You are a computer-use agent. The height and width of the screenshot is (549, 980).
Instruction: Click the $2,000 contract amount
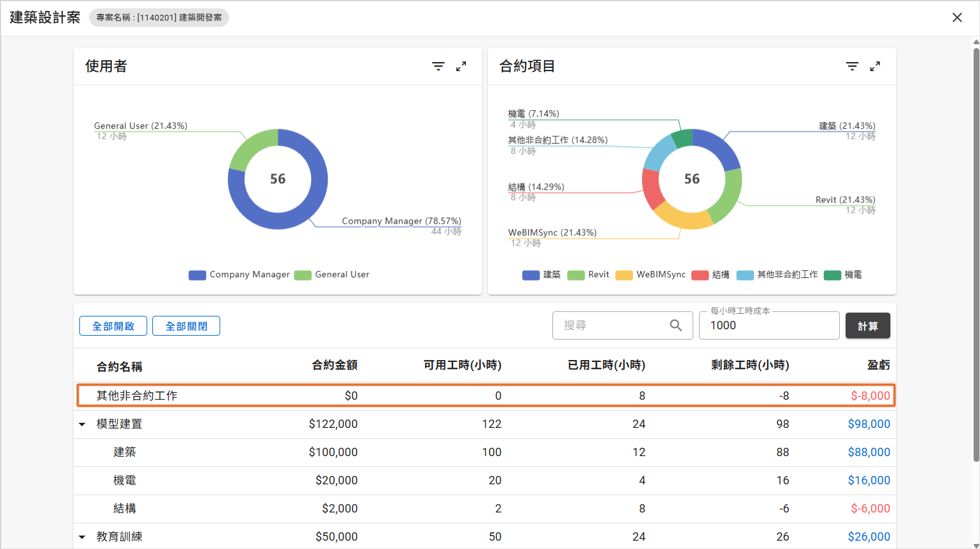tap(340, 509)
